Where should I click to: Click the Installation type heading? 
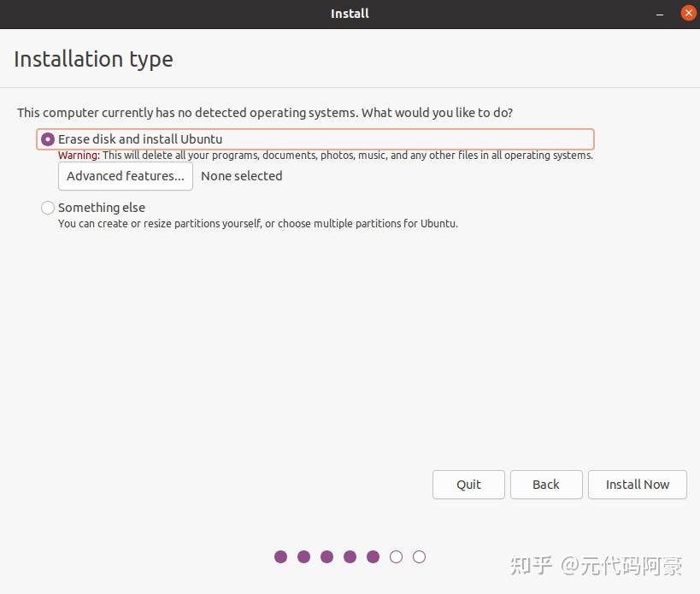click(x=93, y=59)
